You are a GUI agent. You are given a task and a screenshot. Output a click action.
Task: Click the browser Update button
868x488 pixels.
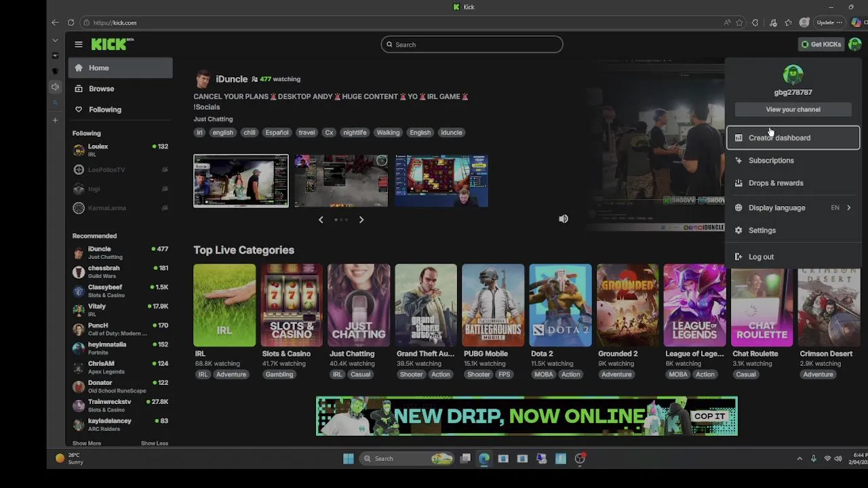click(829, 22)
